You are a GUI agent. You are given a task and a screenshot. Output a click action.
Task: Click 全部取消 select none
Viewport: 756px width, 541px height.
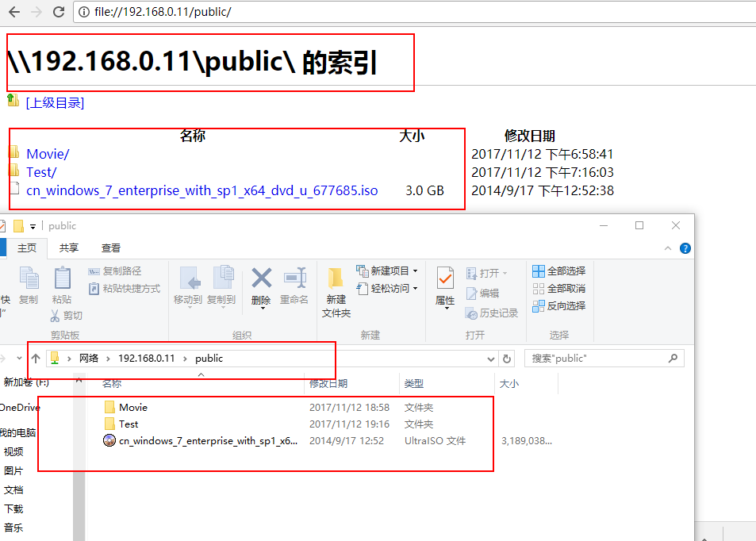[x=559, y=288]
